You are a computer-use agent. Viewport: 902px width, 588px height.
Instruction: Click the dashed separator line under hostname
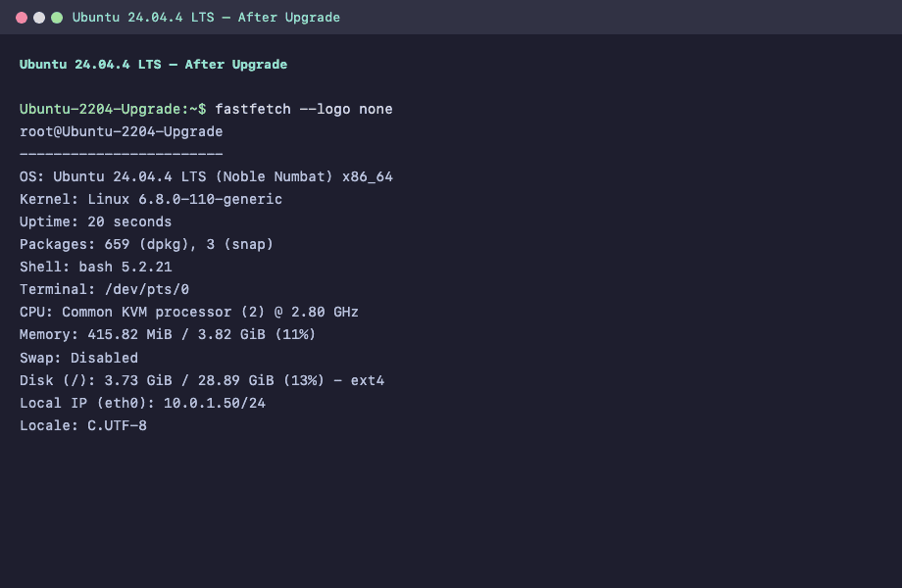click(121, 154)
